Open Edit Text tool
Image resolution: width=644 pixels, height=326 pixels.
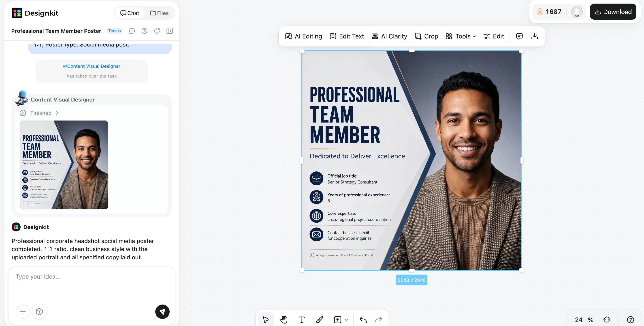tap(347, 36)
